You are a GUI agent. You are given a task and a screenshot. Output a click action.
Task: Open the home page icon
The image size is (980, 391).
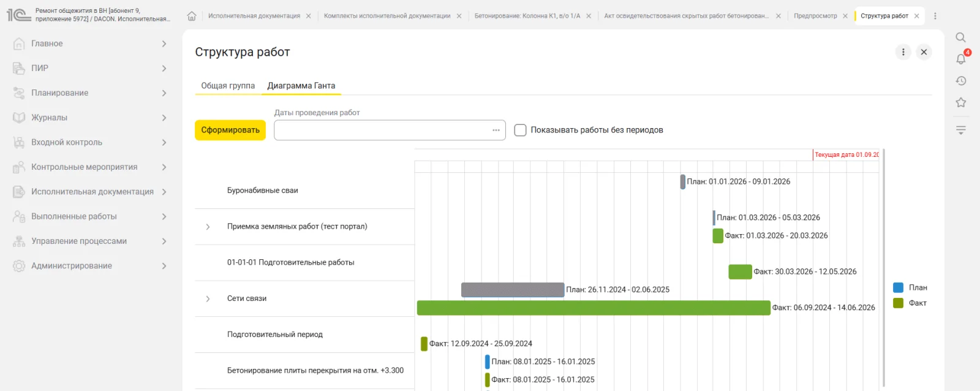pos(192,16)
